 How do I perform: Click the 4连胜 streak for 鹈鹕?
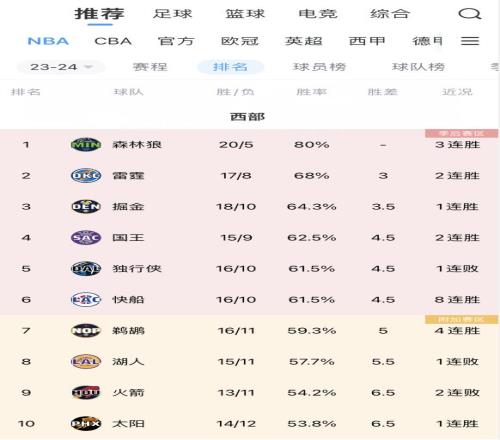pos(457,331)
